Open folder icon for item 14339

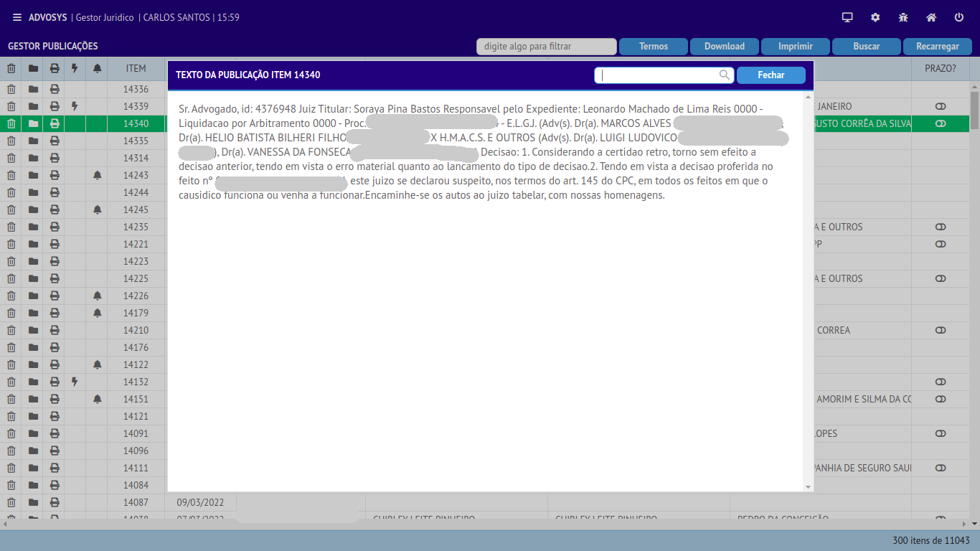coord(33,106)
